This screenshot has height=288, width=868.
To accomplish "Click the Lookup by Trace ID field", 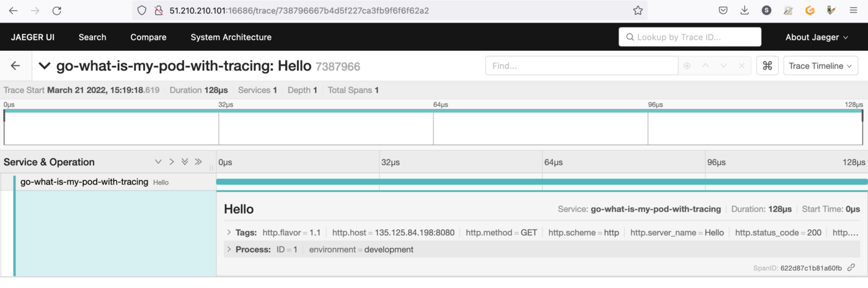I will [689, 37].
